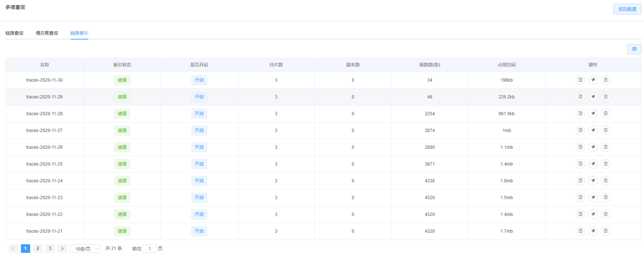
Task: Click paper-plane icon for traces-2020-11-30
Action: coord(593,80)
